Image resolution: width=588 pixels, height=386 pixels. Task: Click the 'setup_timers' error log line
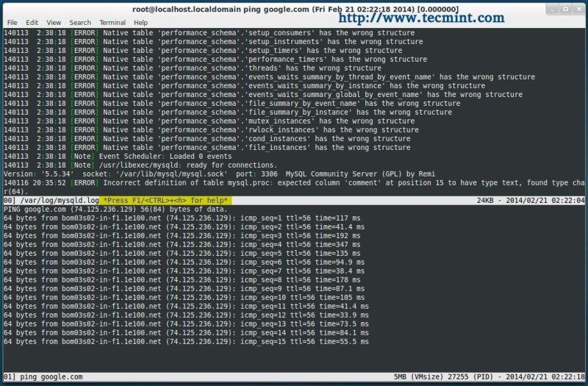click(203, 50)
